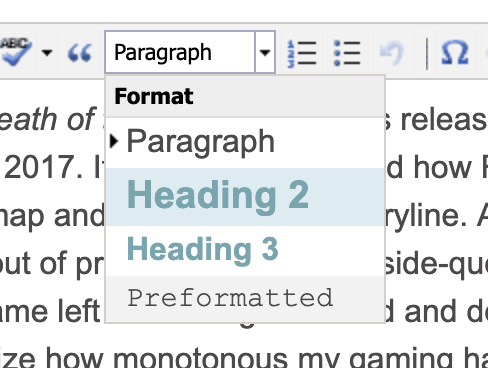Apply block quote formatting
The height and width of the screenshot is (368, 488).
[79, 53]
